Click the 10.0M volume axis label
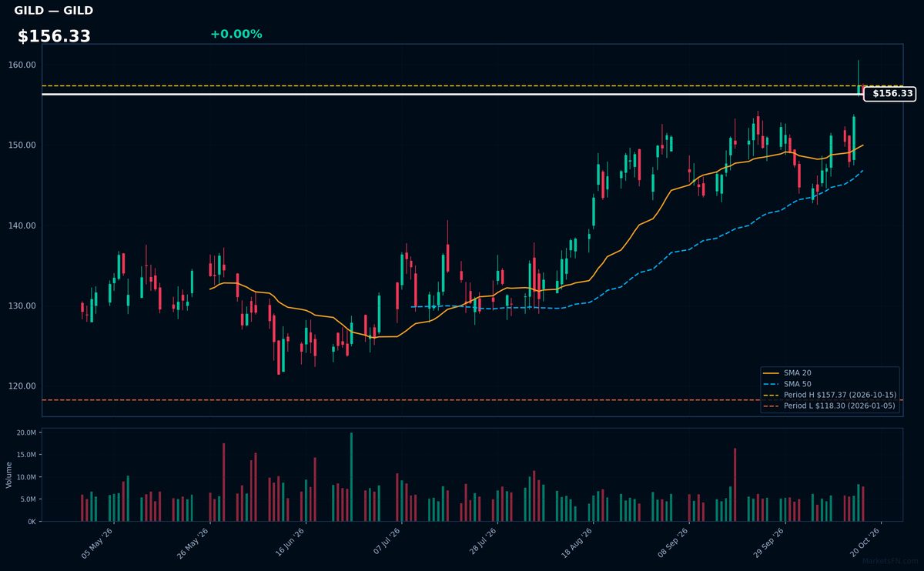The image size is (924, 571). [x=26, y=477]
